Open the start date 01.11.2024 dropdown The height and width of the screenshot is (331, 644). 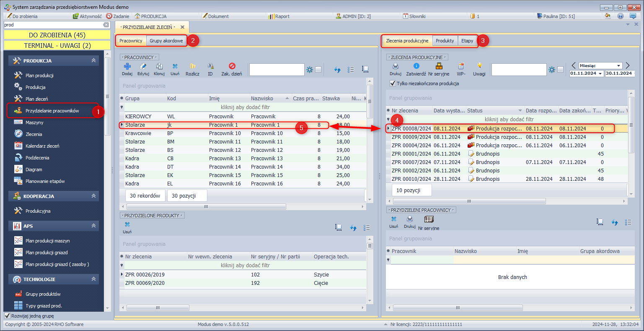(600, 73)
